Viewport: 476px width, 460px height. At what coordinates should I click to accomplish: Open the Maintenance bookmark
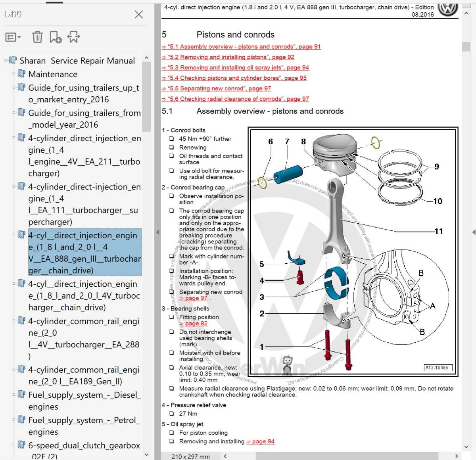53,74
